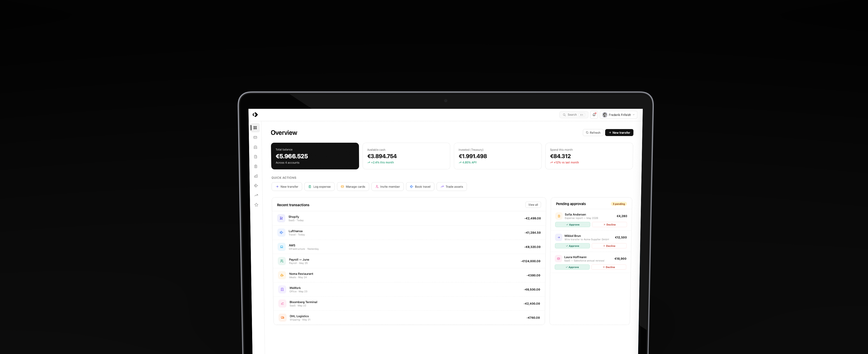868x354 pixels.
Task: Choose New transfer under Quick Actions
Action: [x=287, y=187]
